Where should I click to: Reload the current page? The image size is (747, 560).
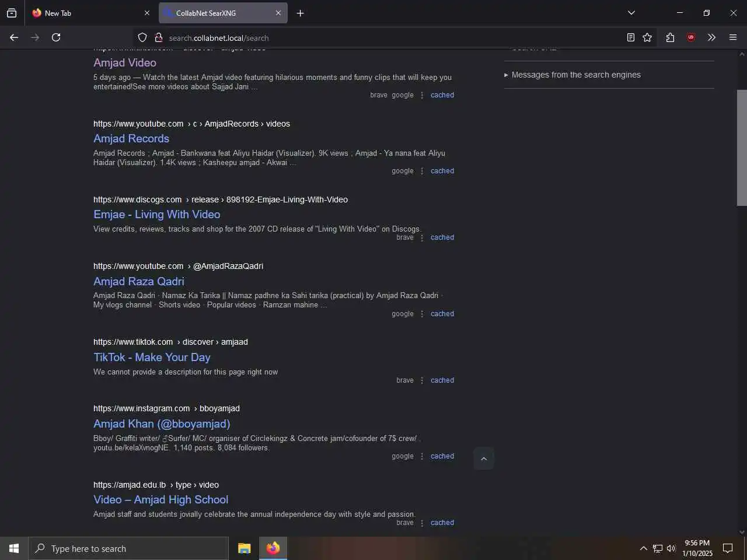click(x=56, y=37)
